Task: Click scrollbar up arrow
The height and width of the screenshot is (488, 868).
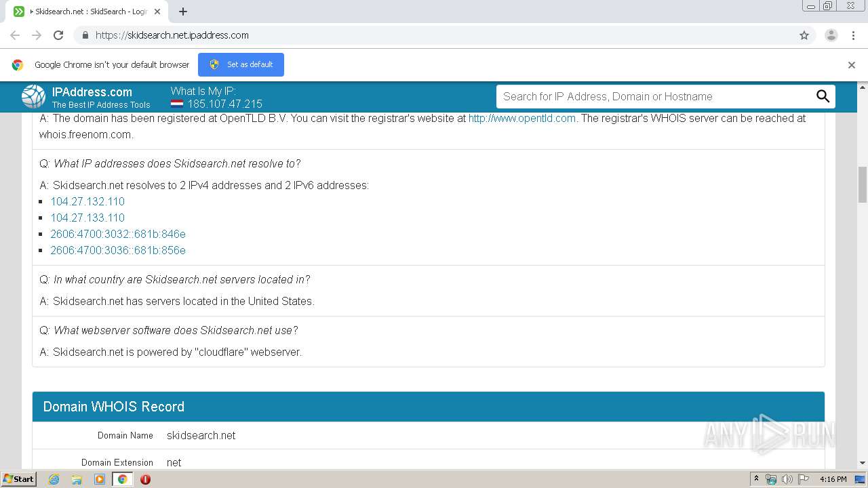Action: point(863,87)
